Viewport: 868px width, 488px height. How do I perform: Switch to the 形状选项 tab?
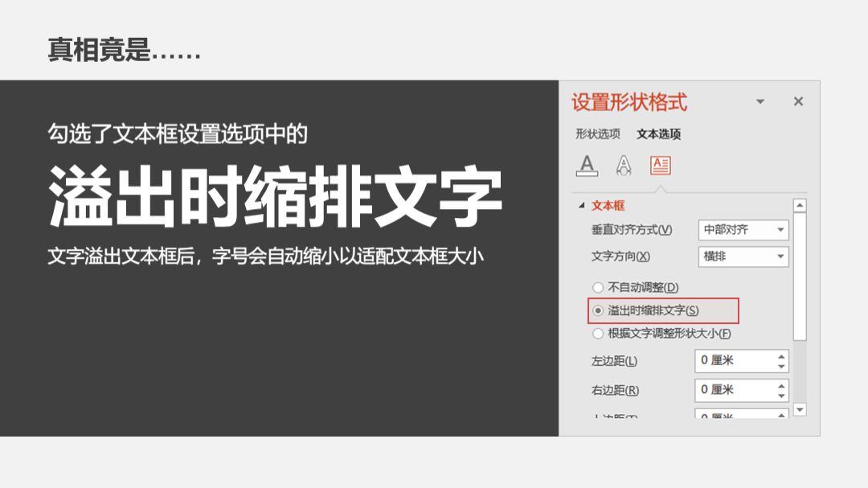[598, 133]
